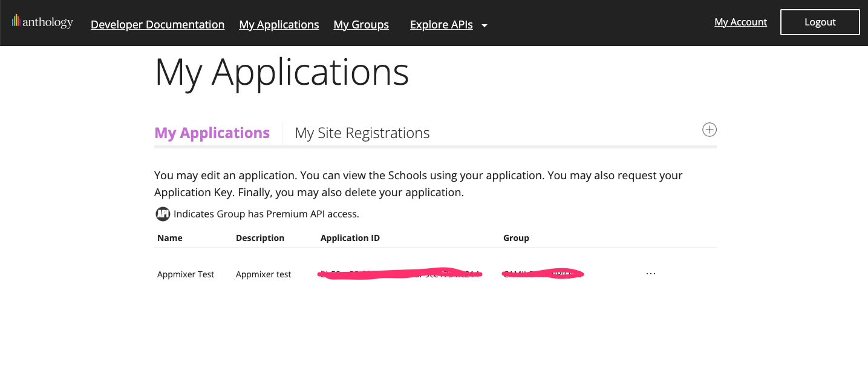Click the Anthology logo
868x373 pixels.
(x=42, y=22)
